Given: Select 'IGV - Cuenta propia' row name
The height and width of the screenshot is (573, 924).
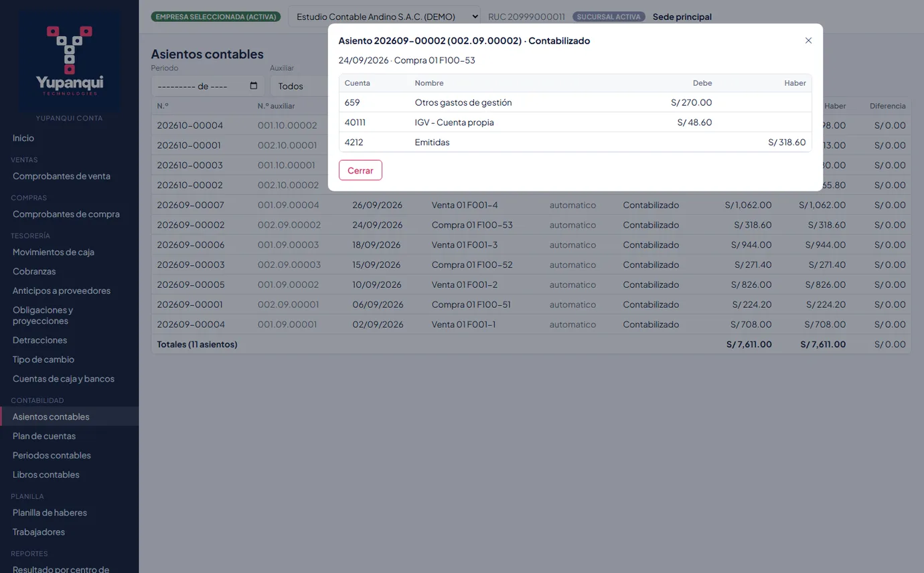Looking at the screenshot, I should (x=455, y=122).
